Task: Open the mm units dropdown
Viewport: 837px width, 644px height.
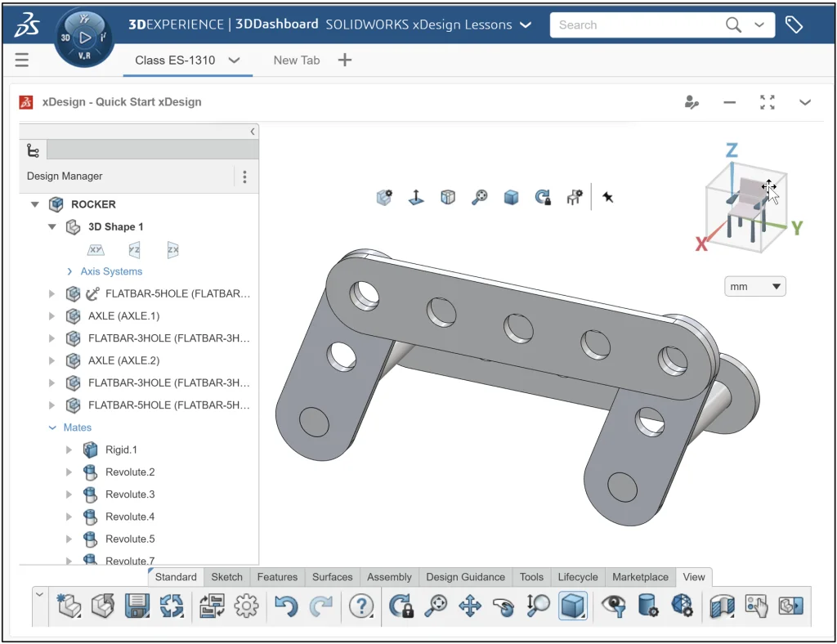Action: (754, 286)
